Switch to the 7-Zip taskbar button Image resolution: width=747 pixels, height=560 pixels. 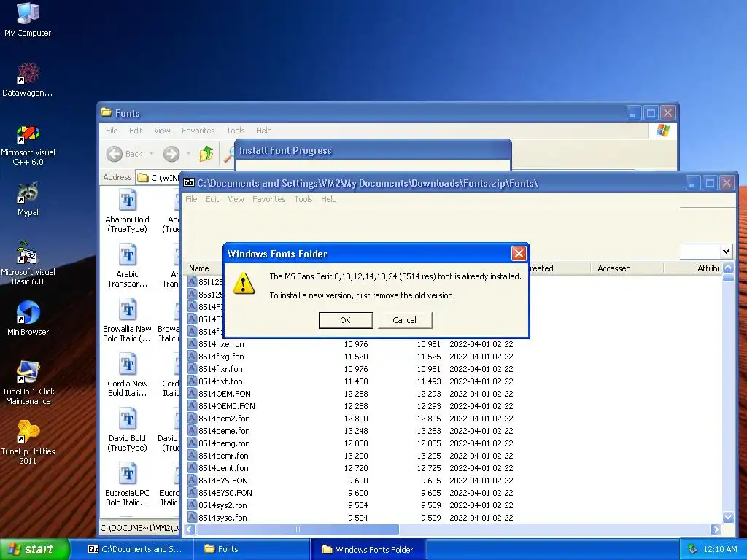click(135, 549)
